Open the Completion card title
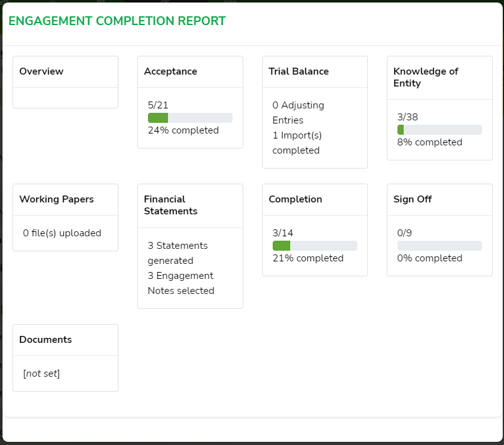 pyautogui.click(x=295, y=199)
